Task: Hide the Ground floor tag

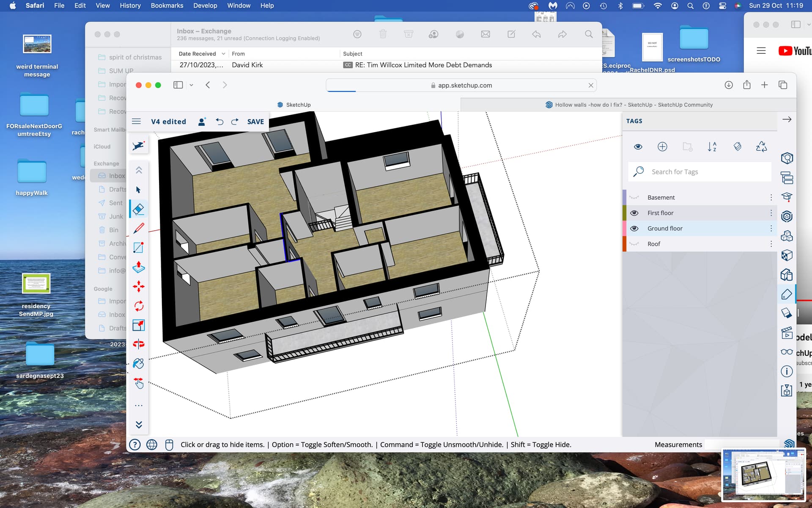Action: [634, 229]
